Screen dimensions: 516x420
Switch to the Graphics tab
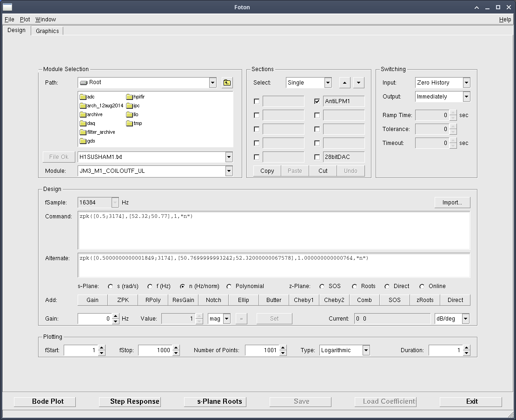point(47,31)
